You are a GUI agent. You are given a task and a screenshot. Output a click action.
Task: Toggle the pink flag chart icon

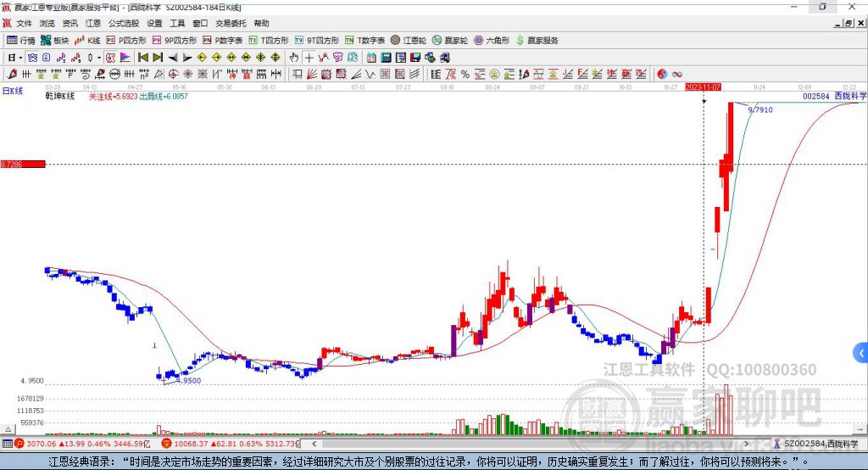click(x=125, y=58)
